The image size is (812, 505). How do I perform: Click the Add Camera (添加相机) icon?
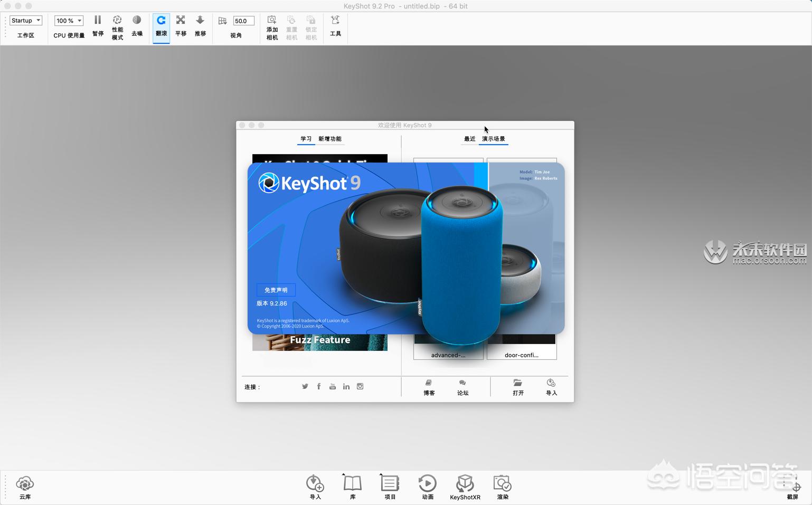point(272,20)
